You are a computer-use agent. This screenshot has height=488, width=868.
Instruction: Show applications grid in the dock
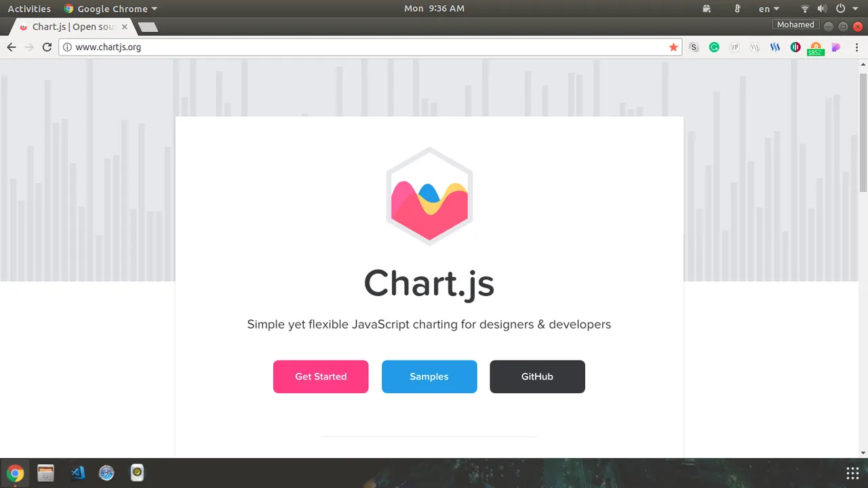[852, 473]
